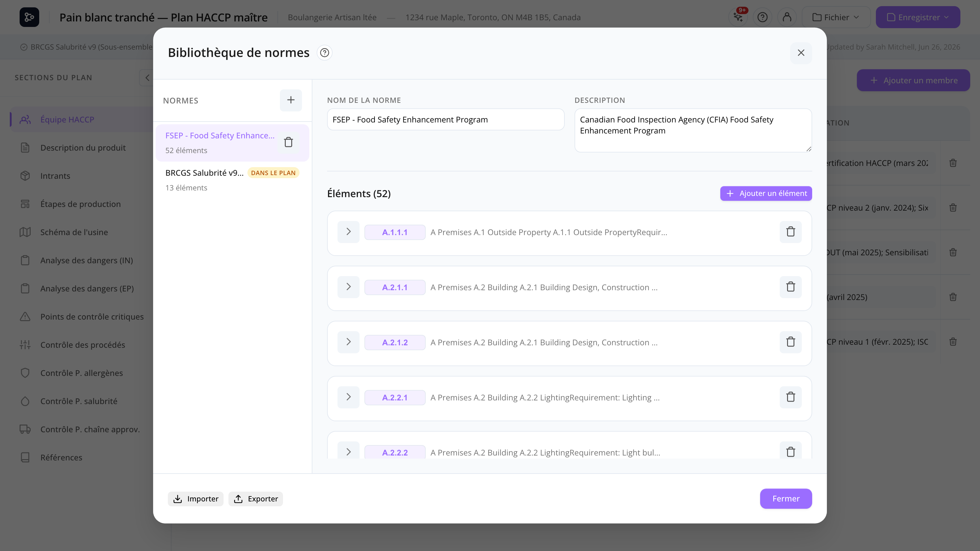Viewport: 980px width, 551px height.
Task: Open the Intrants section
Action: 82,176
